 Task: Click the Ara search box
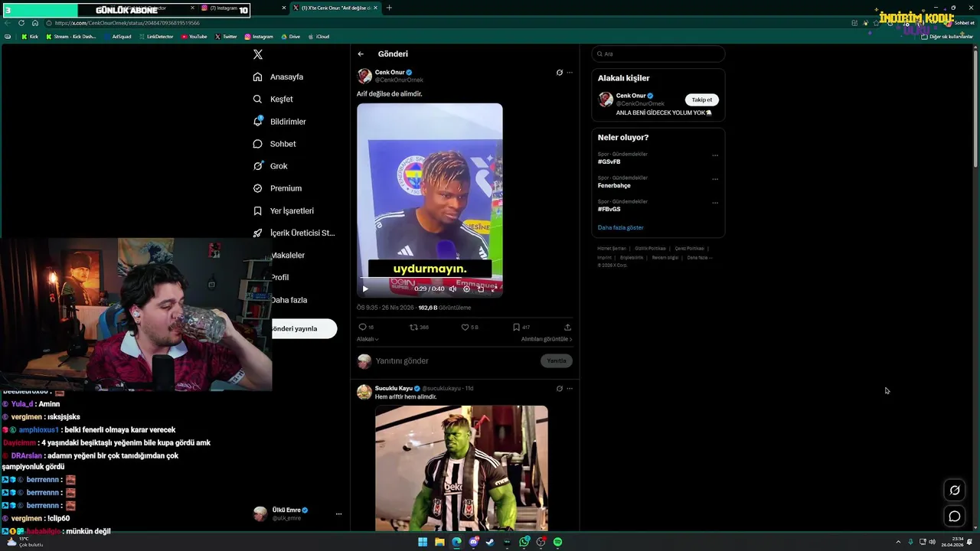pyautogui.click(x=658, y=54)
